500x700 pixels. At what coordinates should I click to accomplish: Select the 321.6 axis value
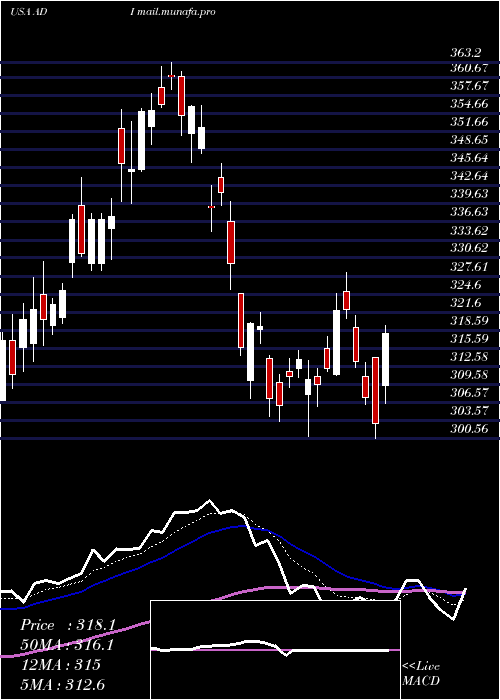click(x=467, y=303)
